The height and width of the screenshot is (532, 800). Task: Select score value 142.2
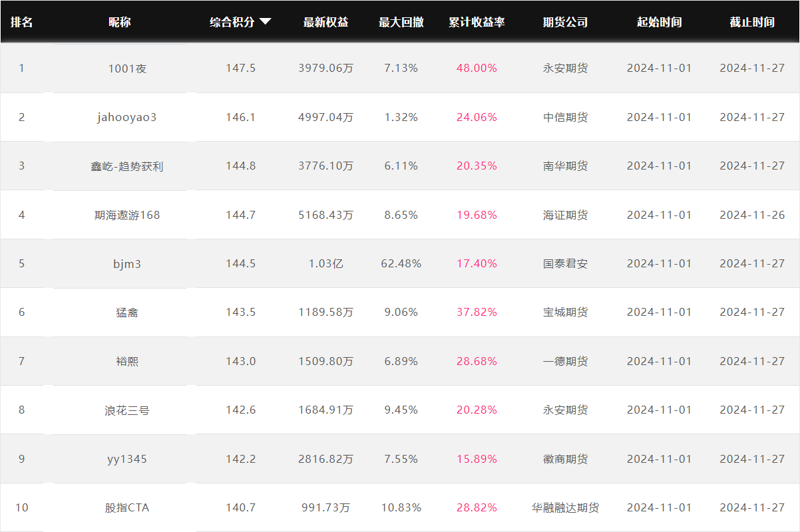click(241, 459)
